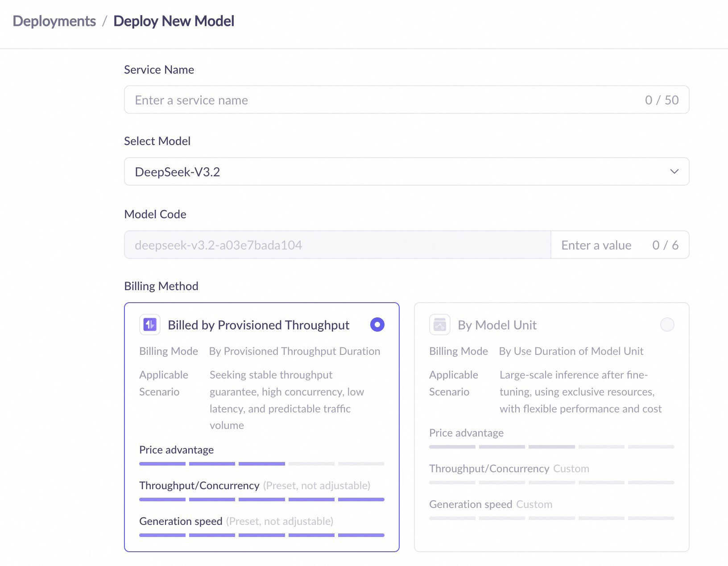Click 'By Use Duration of Model Unit' text
Screen dimensions: 728x566
[x=571, y=351]
